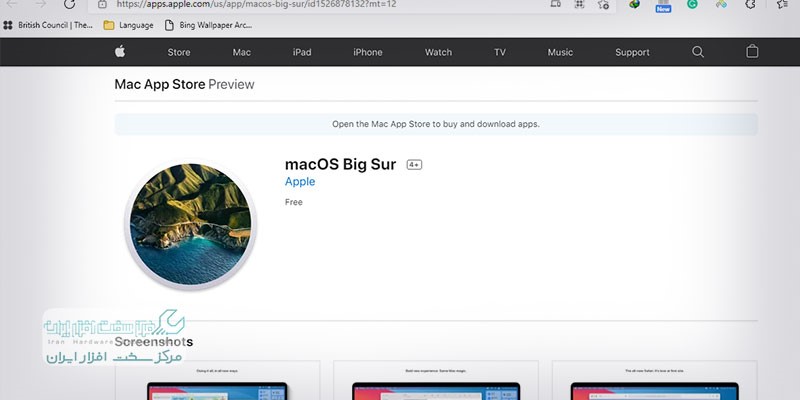The image size is (800, 400).
Task: Open the green Grammarly extension icon
Action: point(692,4)
